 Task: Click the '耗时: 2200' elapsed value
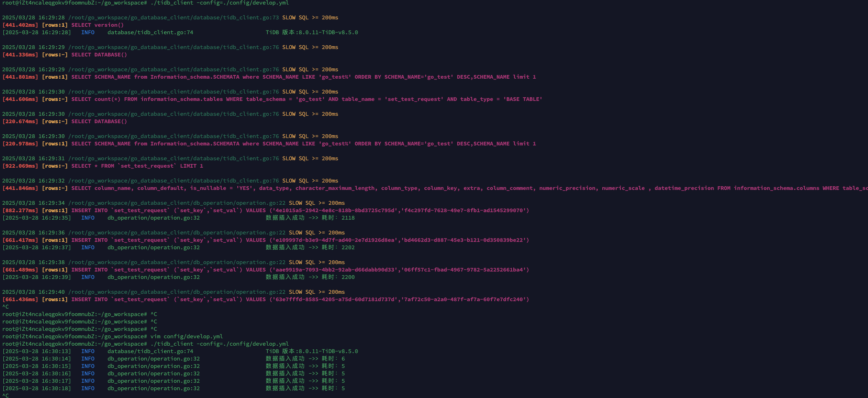(338, 277)
